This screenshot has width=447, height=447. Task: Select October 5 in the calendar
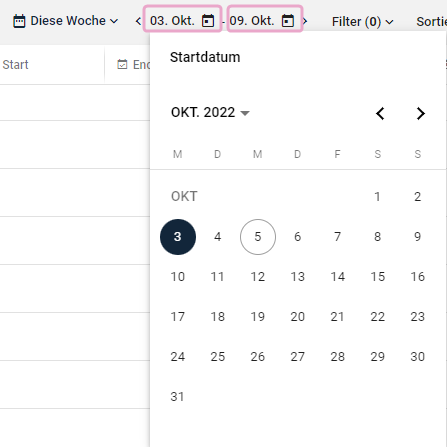pos(258,237)
